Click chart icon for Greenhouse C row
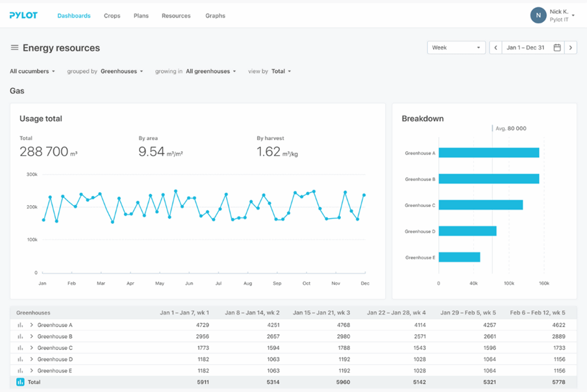Viewport: 587px width, 392px height. coord(20,348)
